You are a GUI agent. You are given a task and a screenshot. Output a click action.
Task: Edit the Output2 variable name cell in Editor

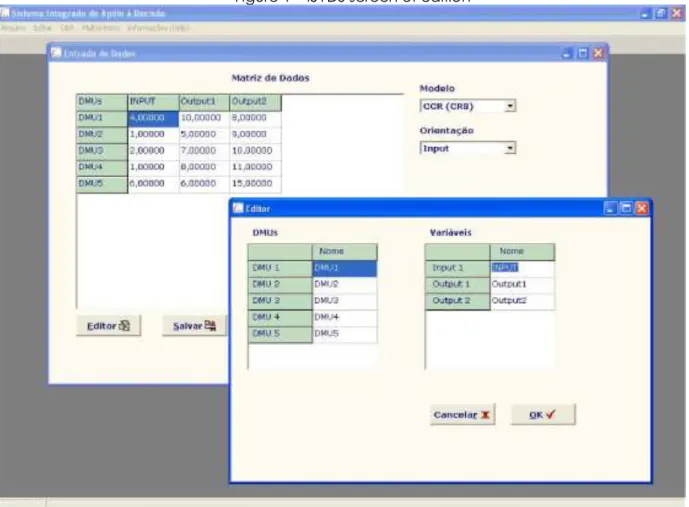[x=522, y=301]
